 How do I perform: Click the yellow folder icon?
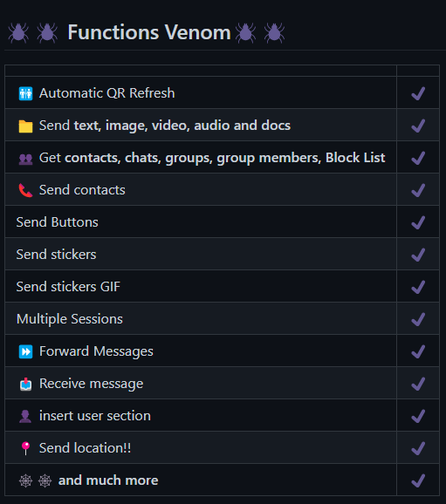point(25,126)
